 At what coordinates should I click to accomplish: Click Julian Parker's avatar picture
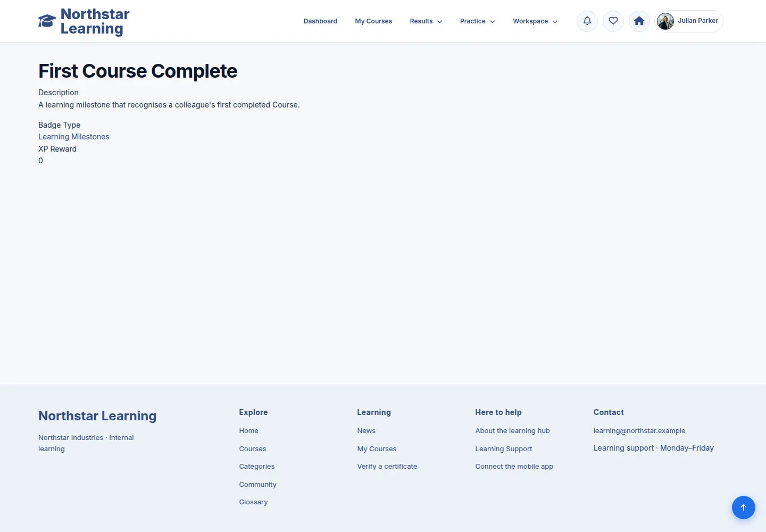pos(665,21)
